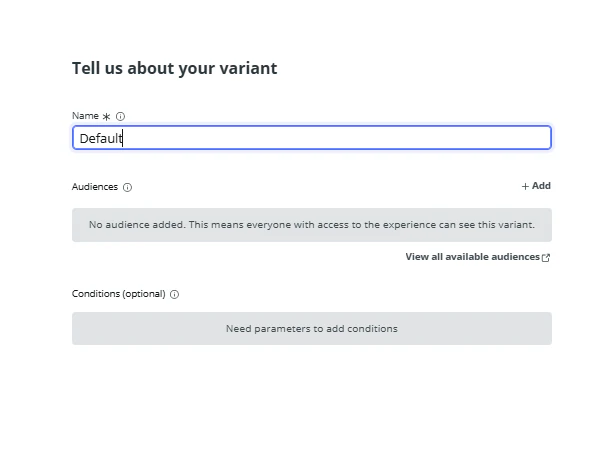Click the Name field label text
The width and height of the screenshot is (610, 451).
coord(85,116)
